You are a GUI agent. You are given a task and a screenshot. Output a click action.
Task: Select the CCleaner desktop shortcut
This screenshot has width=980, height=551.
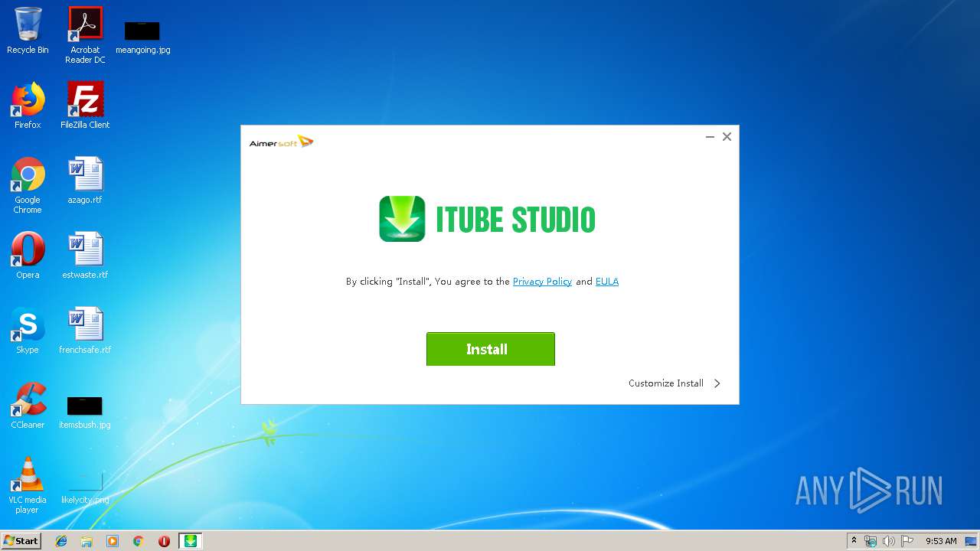28,406
